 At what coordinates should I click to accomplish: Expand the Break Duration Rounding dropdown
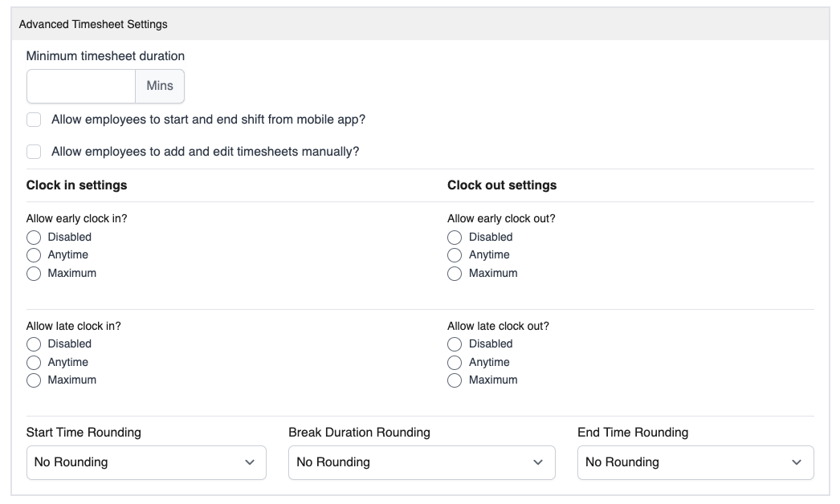point(422,463)
